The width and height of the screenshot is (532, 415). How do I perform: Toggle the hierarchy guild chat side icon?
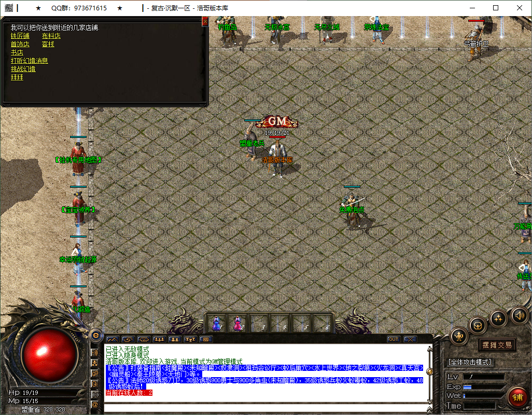tap(95, 363)
